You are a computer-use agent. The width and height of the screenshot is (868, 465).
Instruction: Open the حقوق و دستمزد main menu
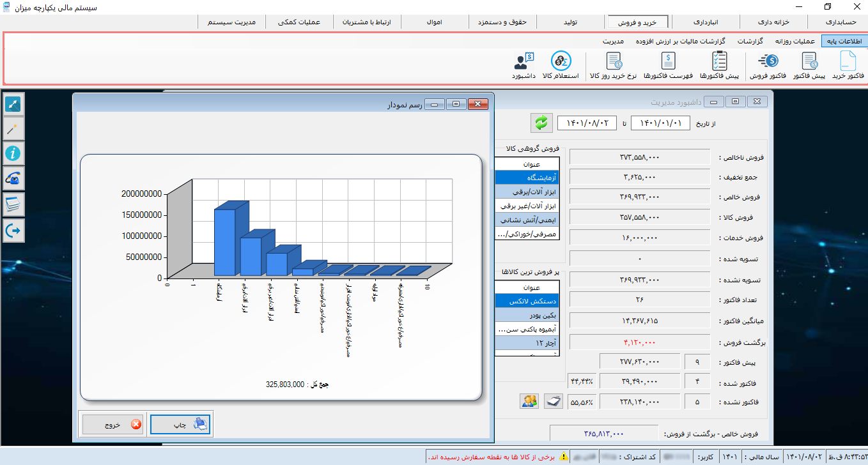point(502,22)
